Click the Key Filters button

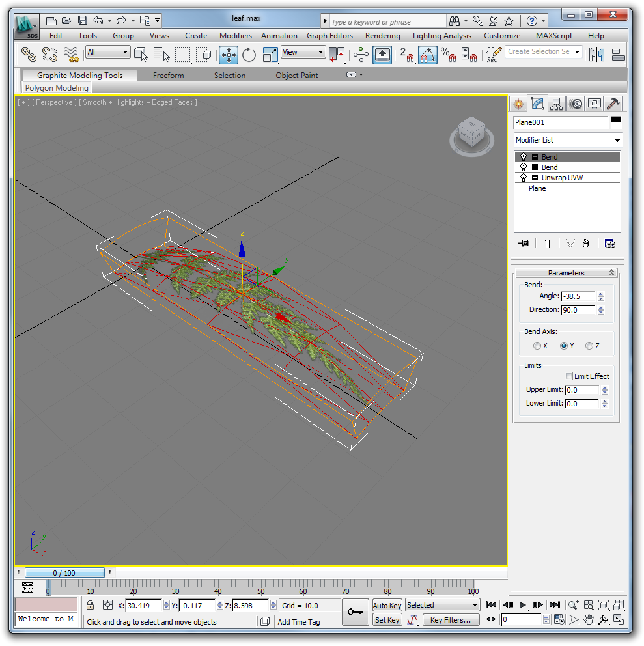tap(452, 620)
